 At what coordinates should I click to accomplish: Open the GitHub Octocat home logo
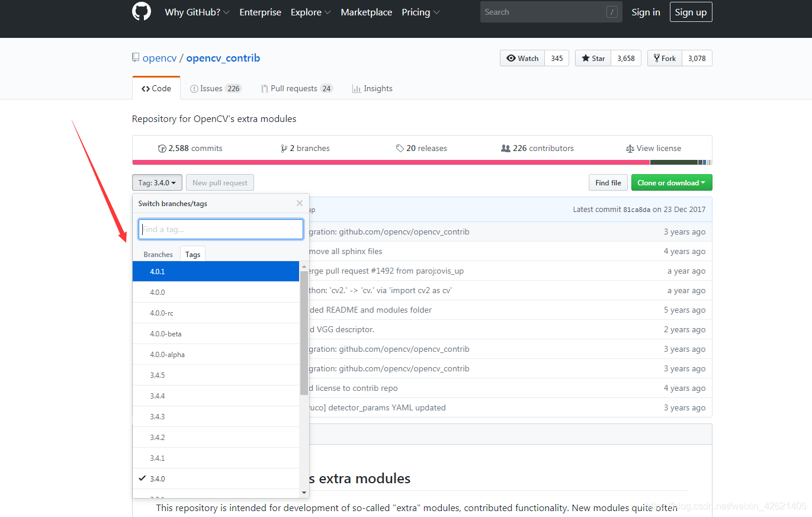coord(142,12)
